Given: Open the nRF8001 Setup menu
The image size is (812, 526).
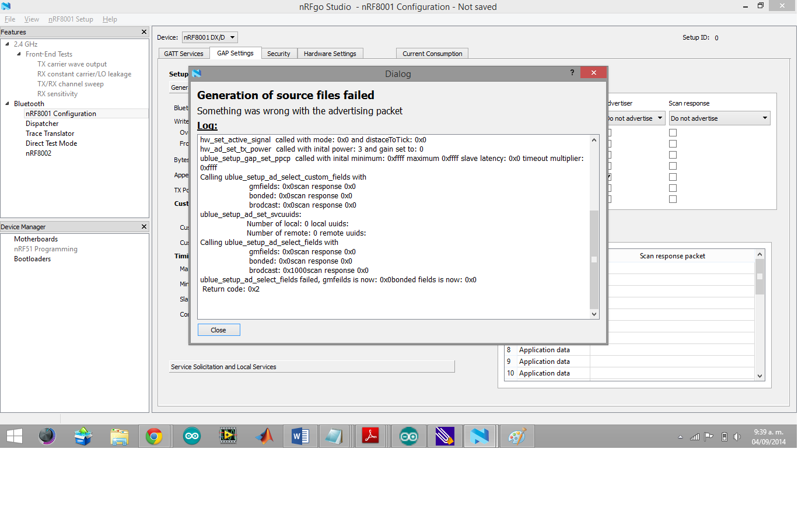Looking at the screenshot, I should coord(71,19).
